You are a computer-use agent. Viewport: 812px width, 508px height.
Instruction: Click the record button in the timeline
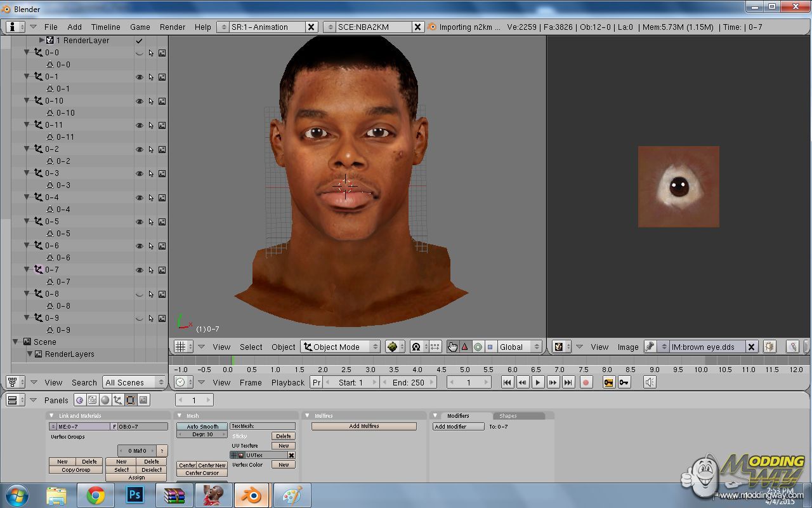pos(586,382)
